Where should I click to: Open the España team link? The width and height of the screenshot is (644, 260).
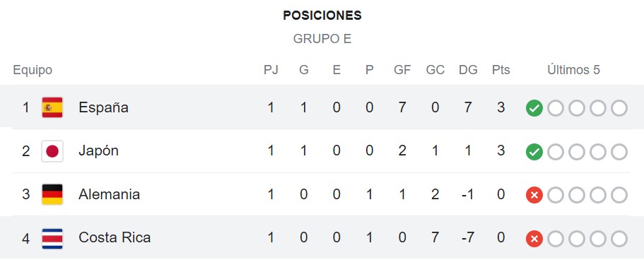103,107
